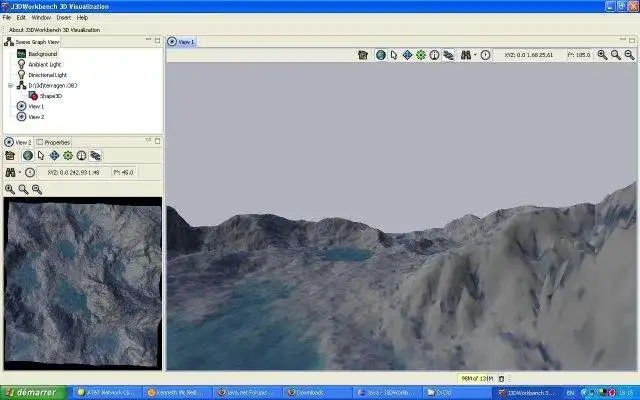
Task: Open the File menu
Action: 7,18
